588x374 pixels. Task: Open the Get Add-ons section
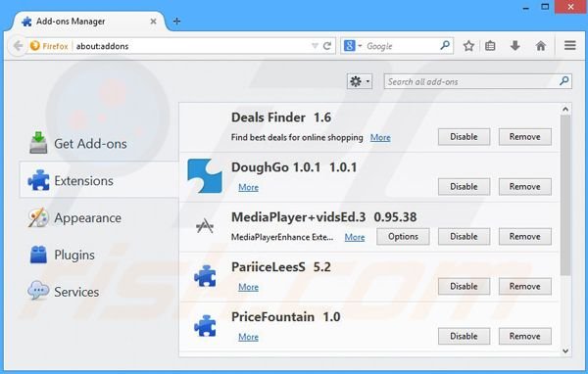(x=78, y=144)
